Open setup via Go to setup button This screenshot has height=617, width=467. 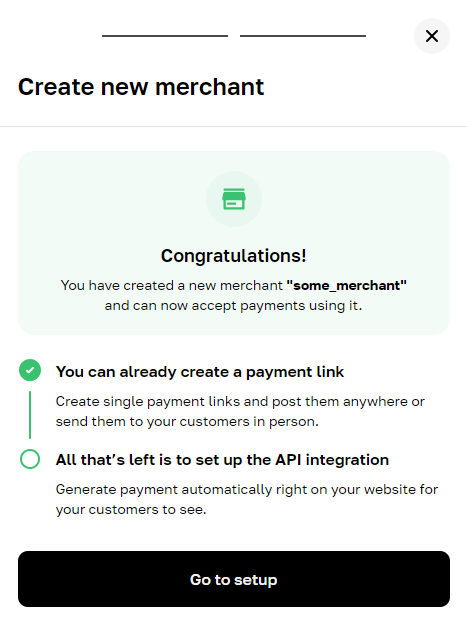tap(234, 579)
